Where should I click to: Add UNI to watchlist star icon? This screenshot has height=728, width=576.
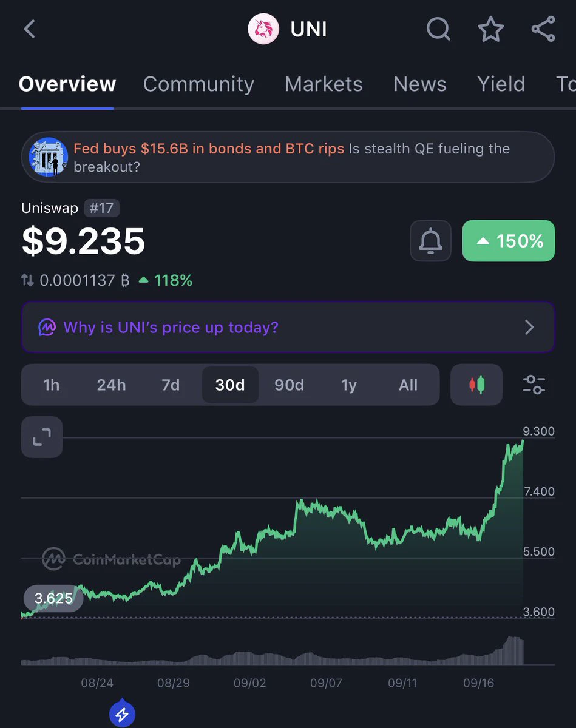[x=490, y=29]
